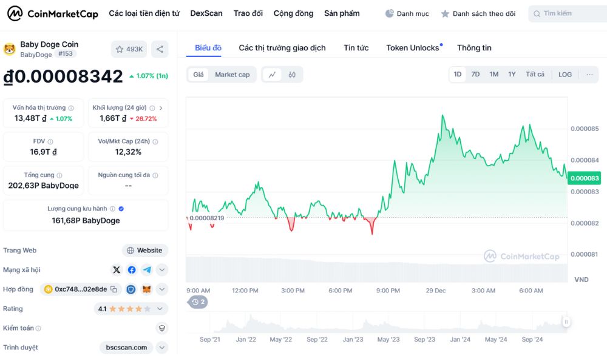
Task: Click the chart events badge showing 2
Action: point(198,302)
